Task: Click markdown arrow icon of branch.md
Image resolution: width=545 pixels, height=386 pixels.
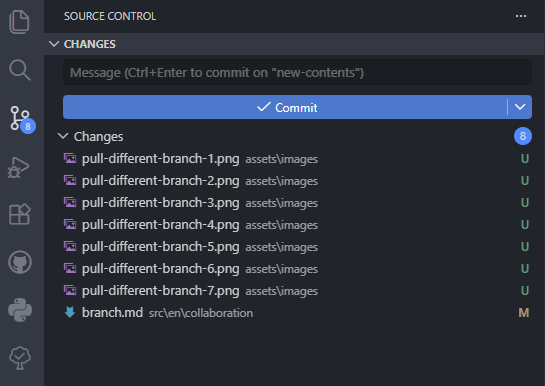Action: point(70,312)
